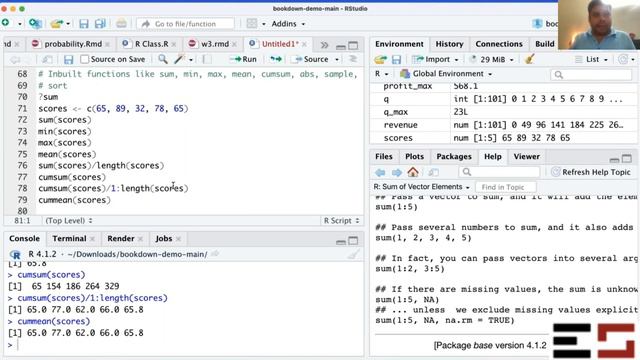Open code tools magic wand
Image resolution: width=640 pixels, height=360 pixels.
[x=179, y=59]
